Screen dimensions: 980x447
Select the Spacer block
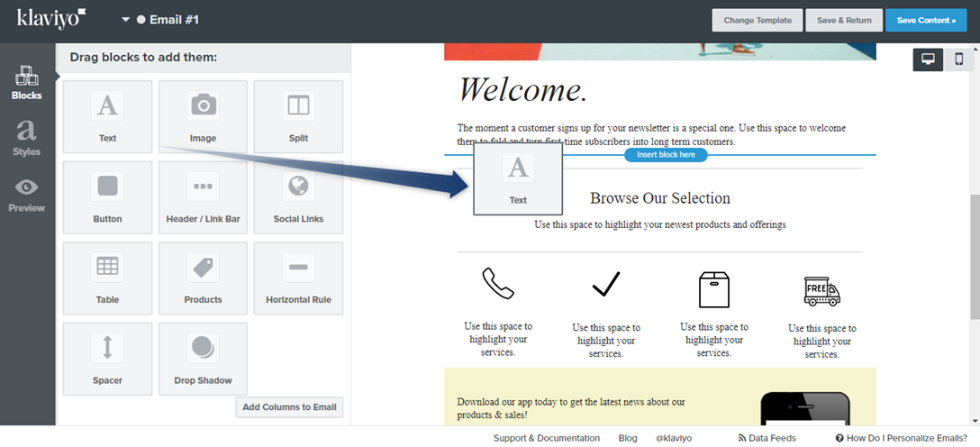point(107,358)
